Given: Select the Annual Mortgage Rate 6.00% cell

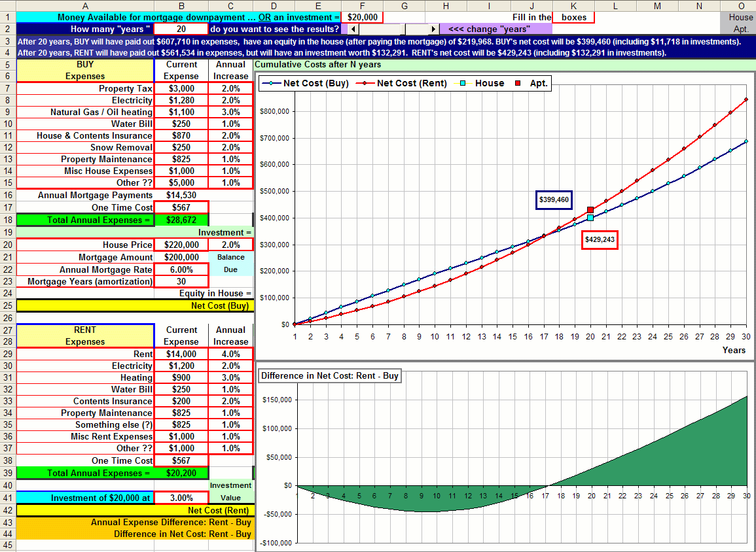Looking at the screenshot, I should pyautogui.click(x=181, y=269).
